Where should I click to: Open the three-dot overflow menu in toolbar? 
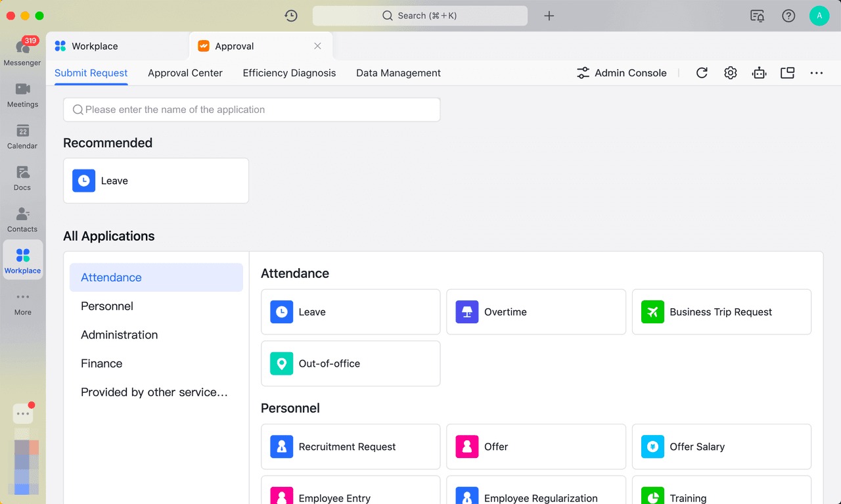(x=817, y=73)
